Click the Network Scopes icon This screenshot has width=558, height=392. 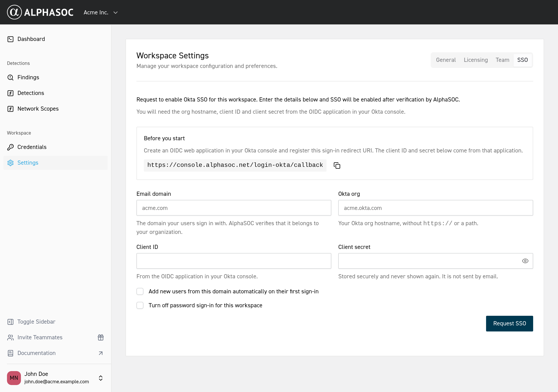pyautogui.click(x=10, y=109)
